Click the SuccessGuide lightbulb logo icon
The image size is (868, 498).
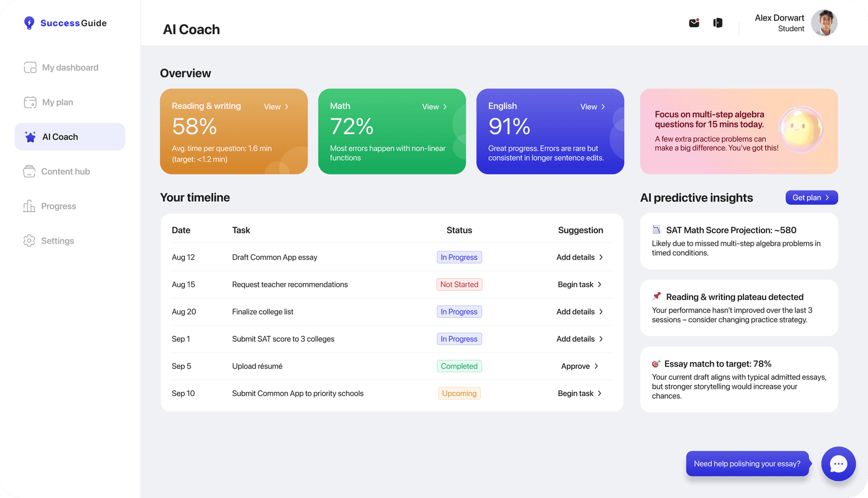(x=29, y=23)
